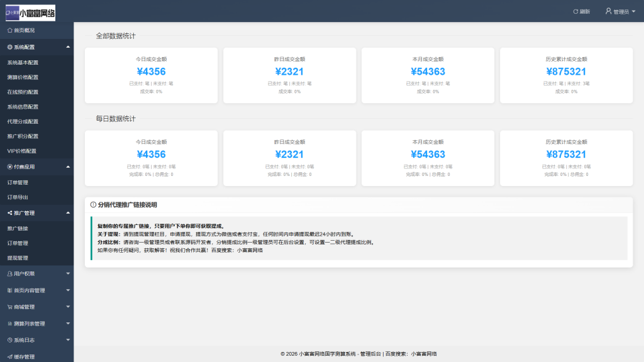Image resolution: width=644 pixels, height=362 pixels.
Task: Click the admin user icon at top right
Action: point(607,10)
